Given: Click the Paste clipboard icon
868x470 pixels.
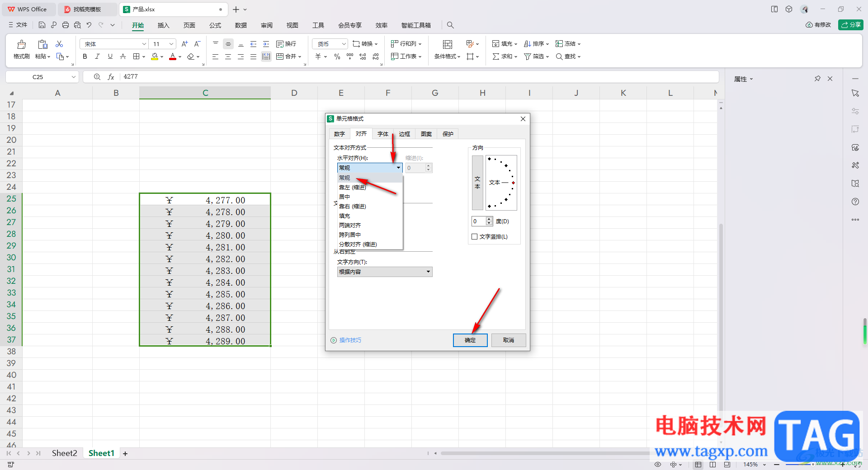Looking at the screenshot, I should (42, 44).
